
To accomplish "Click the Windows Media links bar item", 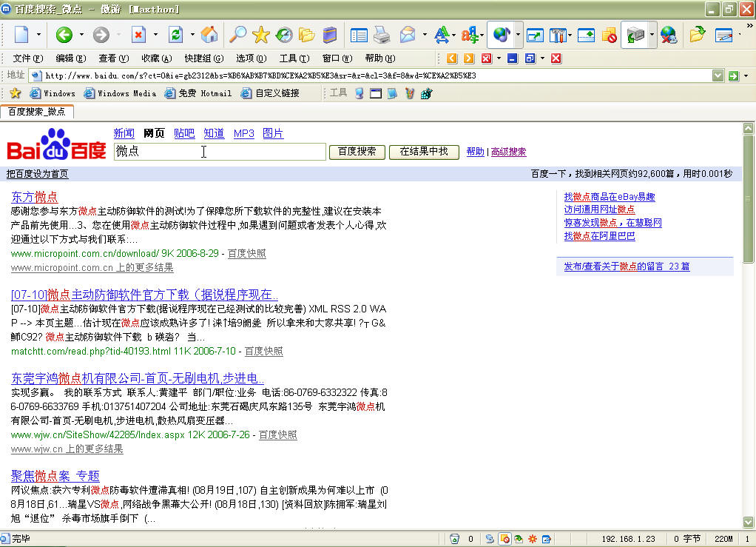I will point(121,93).
